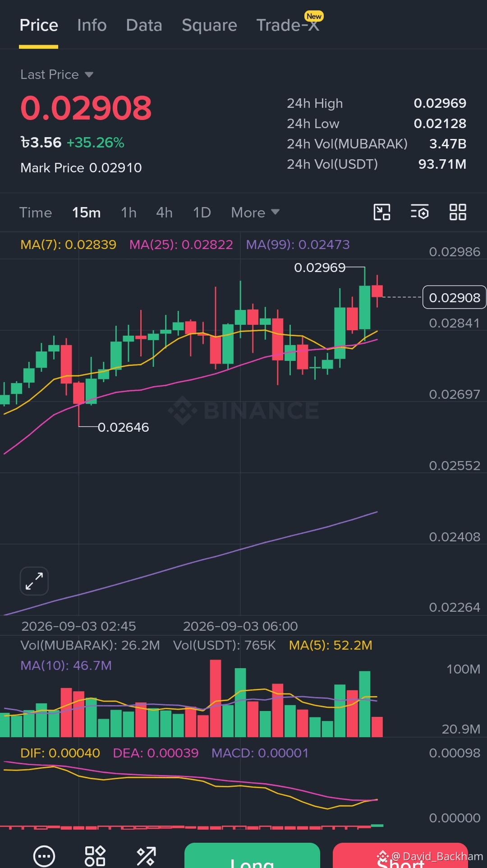487x868 pixels.
Task: Tap the green Long button
Action: tap(253, 855)
